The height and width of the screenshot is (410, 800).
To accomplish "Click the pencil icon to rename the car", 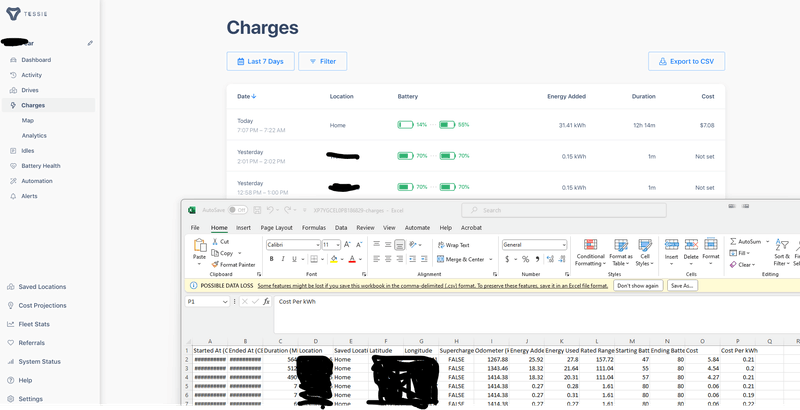I will (x=90, y=43).
